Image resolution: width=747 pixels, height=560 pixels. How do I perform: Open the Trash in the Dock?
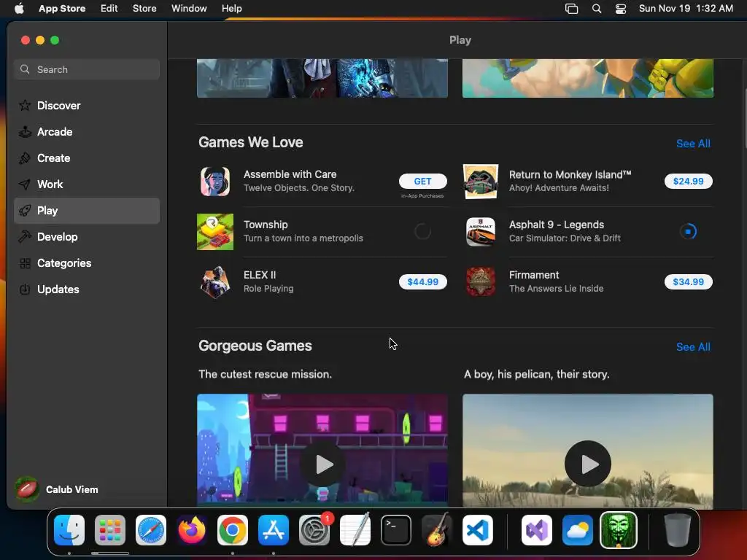678,530
